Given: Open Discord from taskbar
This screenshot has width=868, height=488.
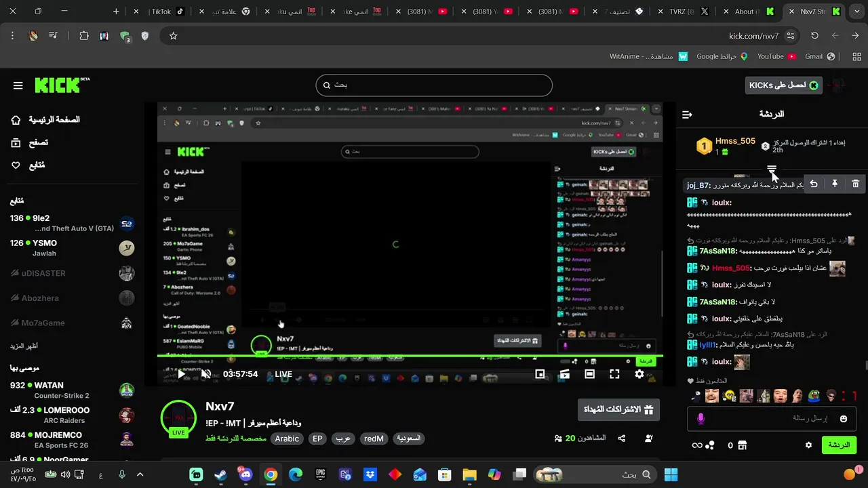Looking at the screenshot, I should tap(245, 474).
